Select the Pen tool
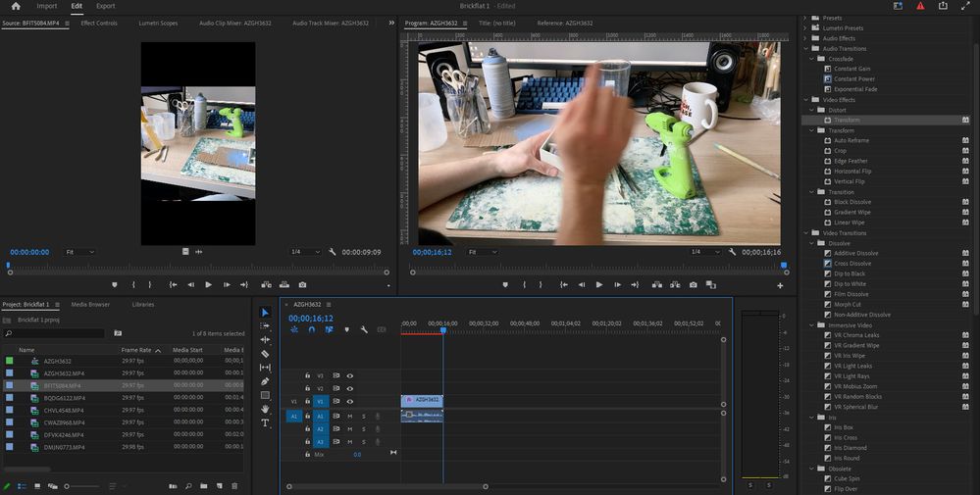This screenshot has height=495, width=980. click(x=265, y=381)
